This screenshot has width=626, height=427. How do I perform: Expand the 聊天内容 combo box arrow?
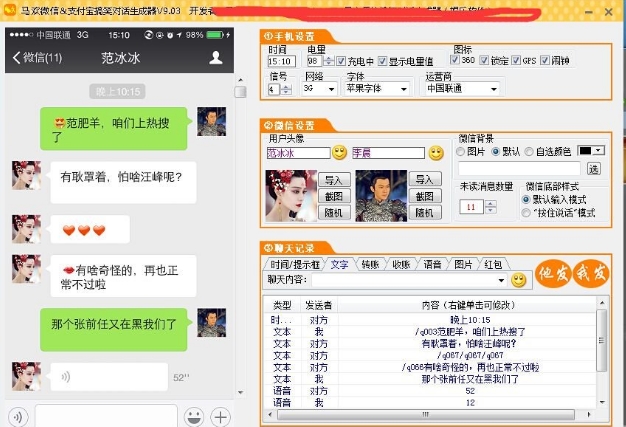[x=501, y=280]
